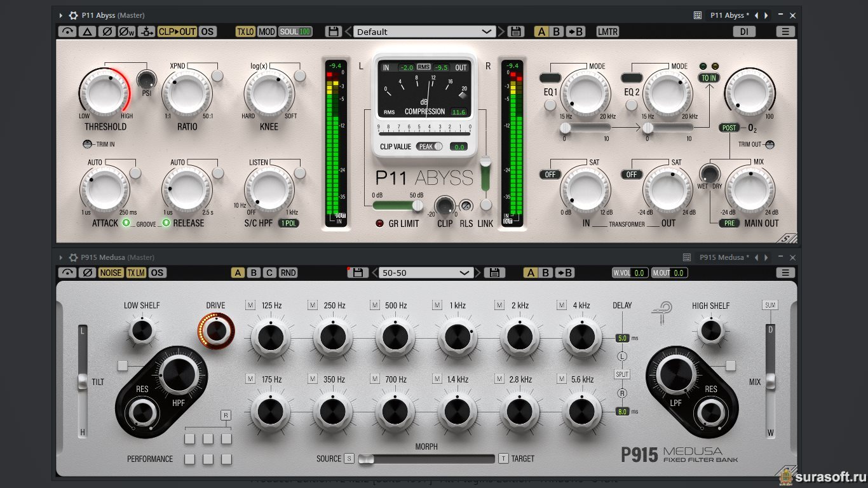
Task: Click the SPLIT button in Medusa delay section
Action: tap(622, 375)
